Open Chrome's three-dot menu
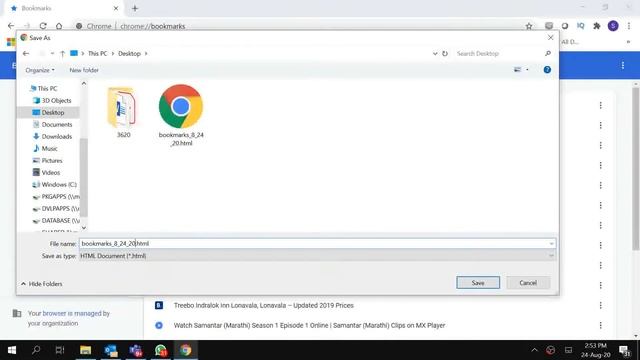Screen dimensions: 640x360 pos(629,26)
